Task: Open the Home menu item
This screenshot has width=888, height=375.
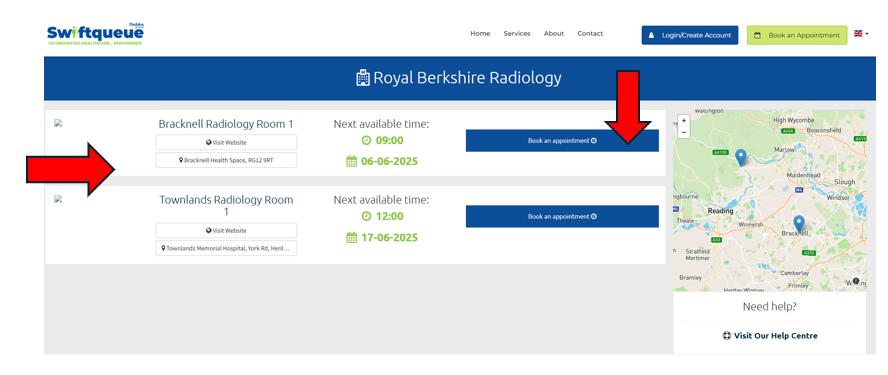Action: [480, 33]
